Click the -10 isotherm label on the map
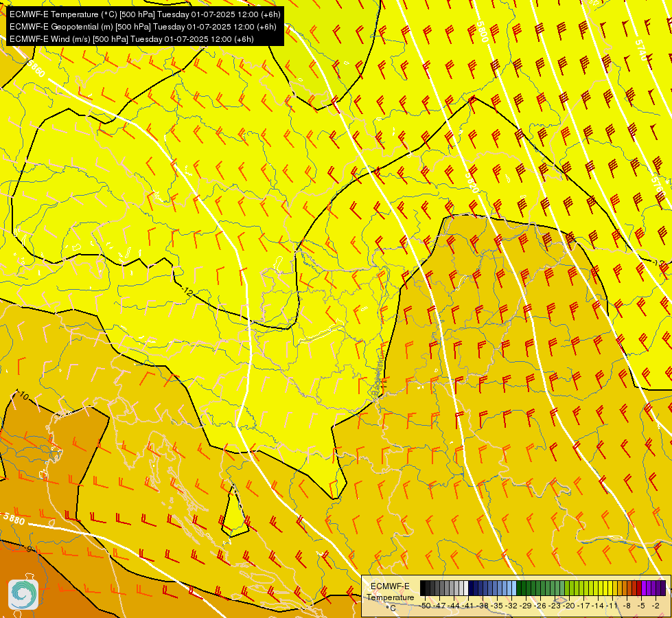Screen dimensions: 672x618 click(22, 395)
